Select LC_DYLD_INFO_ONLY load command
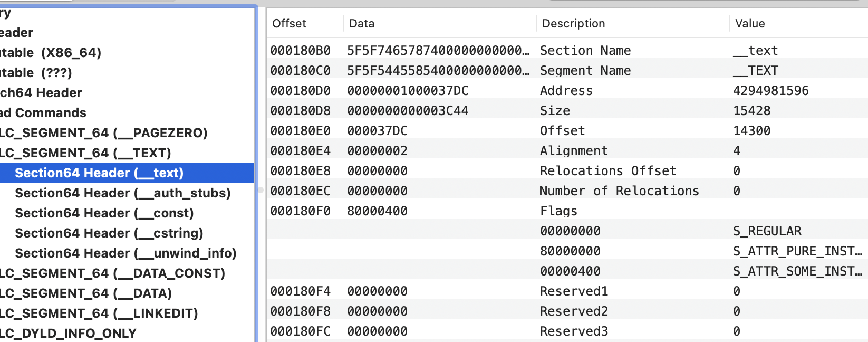 pos(68,334)
